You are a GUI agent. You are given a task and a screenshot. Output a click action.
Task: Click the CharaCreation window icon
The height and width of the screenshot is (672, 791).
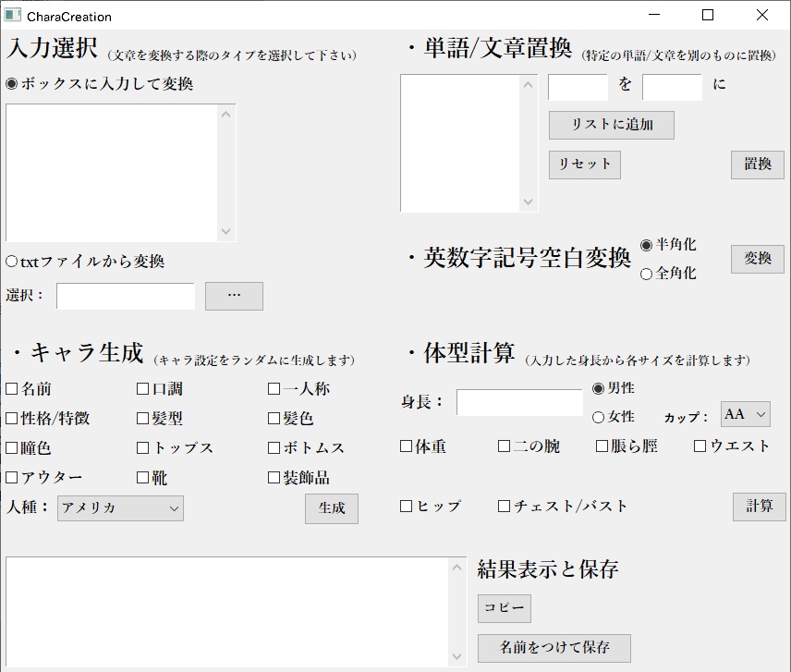coord(13,15)
